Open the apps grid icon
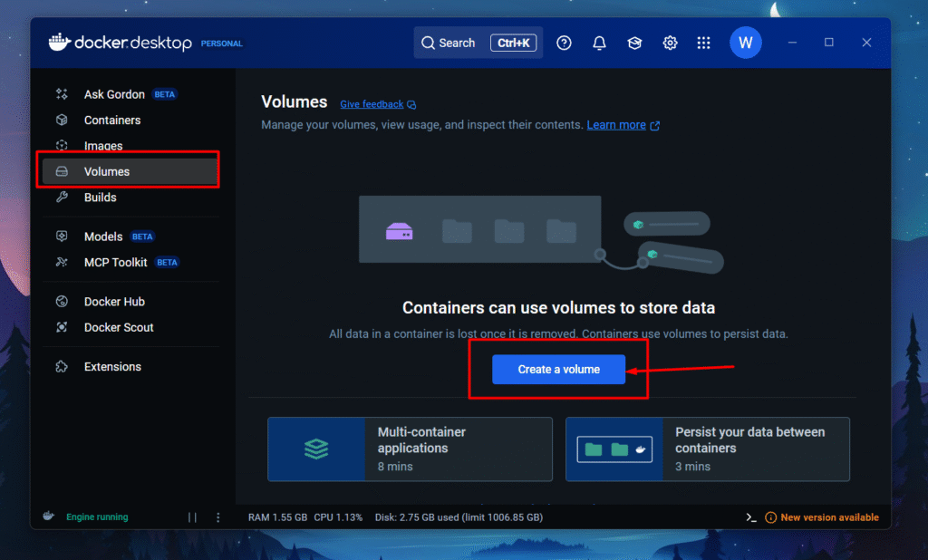 pyautogui.click(x=703, y=43)
